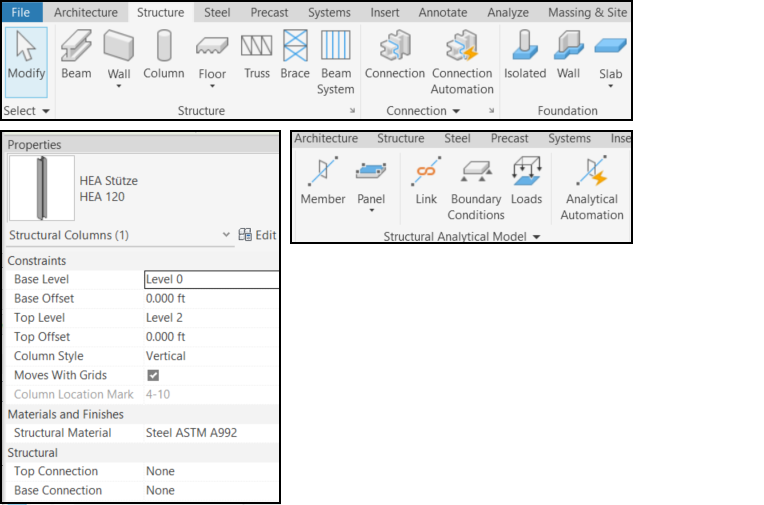
Task: Open Boundary Conditions tool
Action: click(x=476, y=188)
